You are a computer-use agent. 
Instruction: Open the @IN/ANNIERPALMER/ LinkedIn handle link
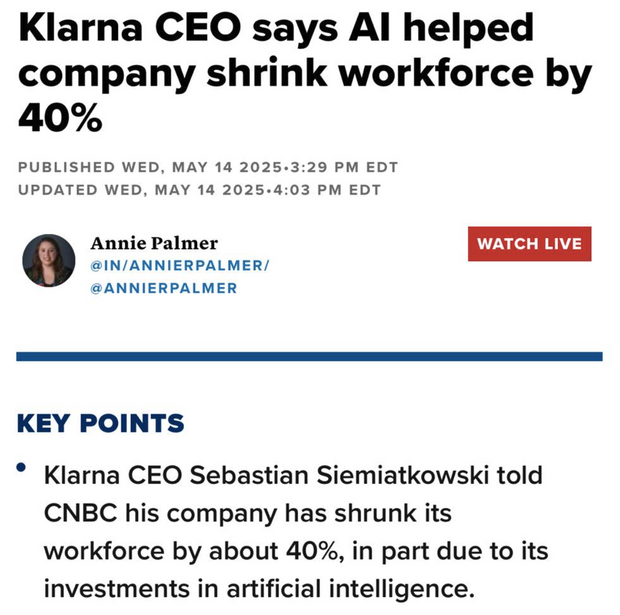180,265
